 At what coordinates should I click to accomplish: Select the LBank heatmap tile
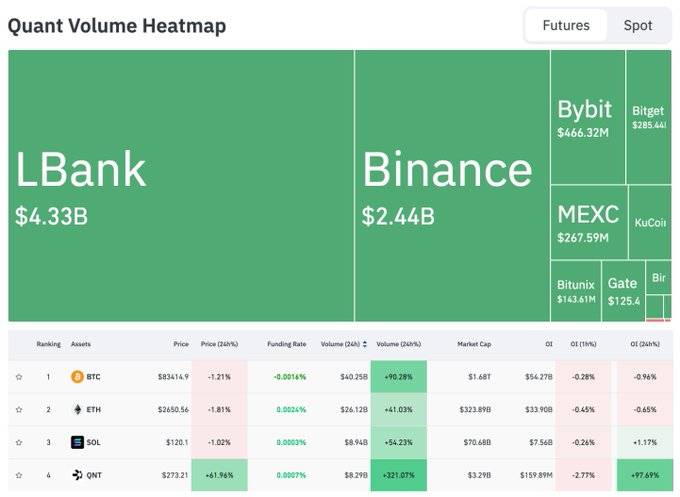[181, 186]
